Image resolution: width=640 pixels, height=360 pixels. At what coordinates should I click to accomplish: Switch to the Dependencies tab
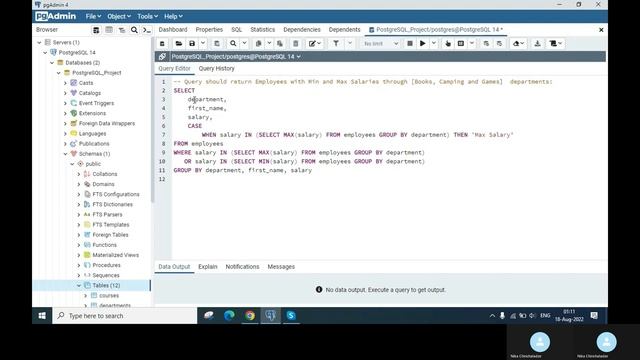tap(302, 30)
